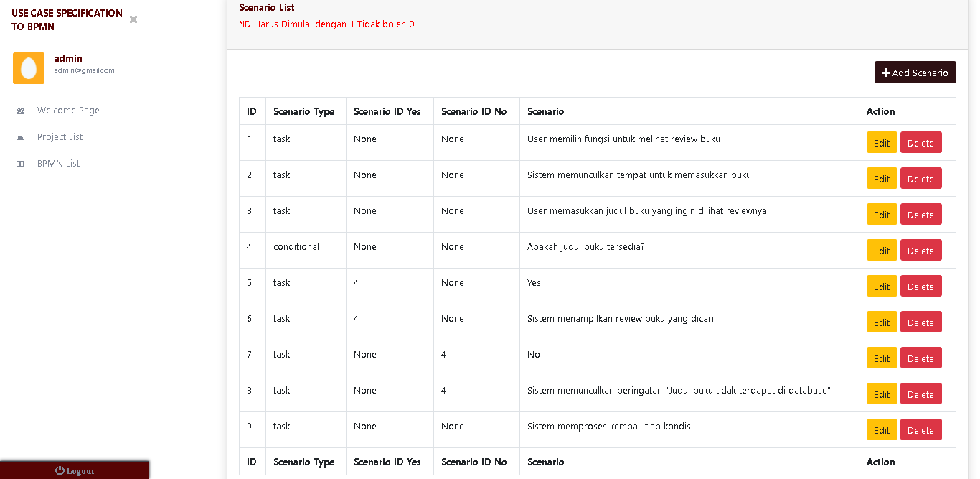Click the plus icon on Add Scenario button
Viewport: 980px width, 479px height.
pyautogui.click(x=887, y=72)
